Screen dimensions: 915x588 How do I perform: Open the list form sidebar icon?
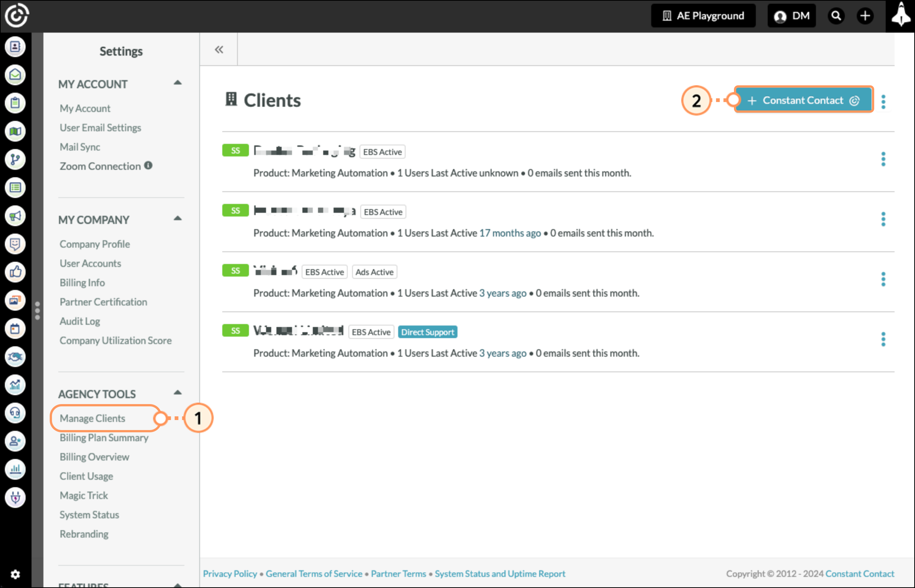coord(15,188)
